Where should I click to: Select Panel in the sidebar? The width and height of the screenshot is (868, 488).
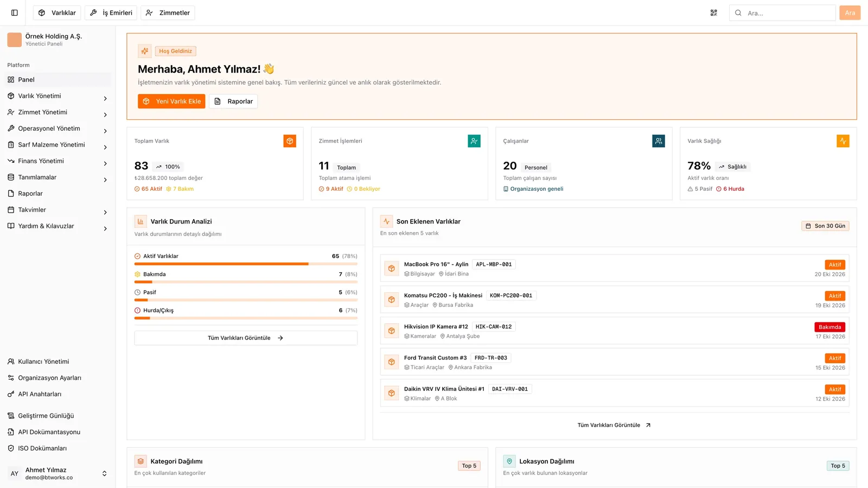[x=58, y=80]
